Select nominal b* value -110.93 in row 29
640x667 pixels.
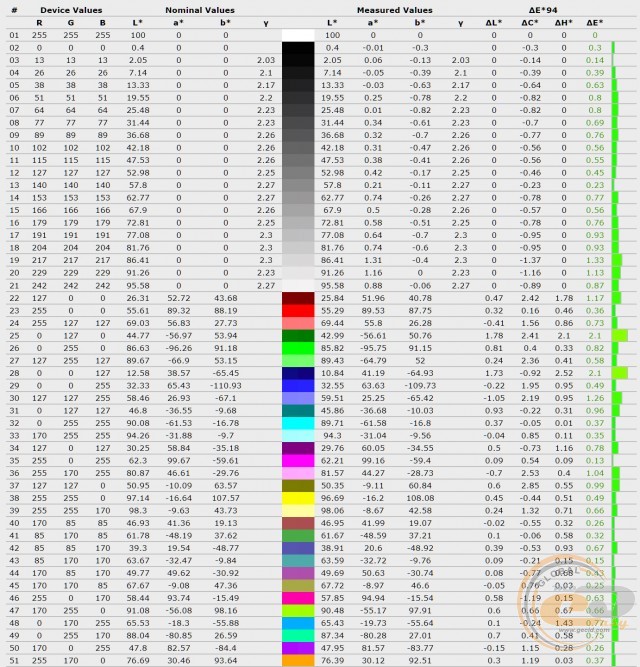225,385
